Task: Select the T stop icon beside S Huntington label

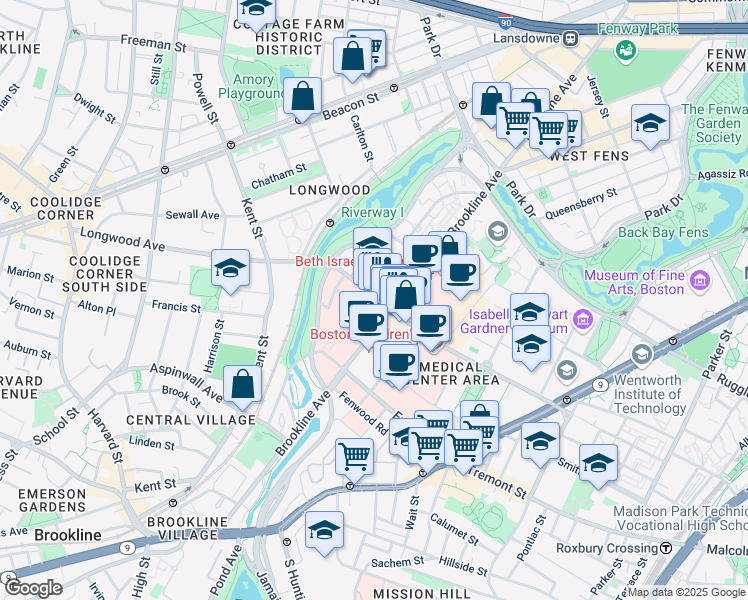Action: 287,542
